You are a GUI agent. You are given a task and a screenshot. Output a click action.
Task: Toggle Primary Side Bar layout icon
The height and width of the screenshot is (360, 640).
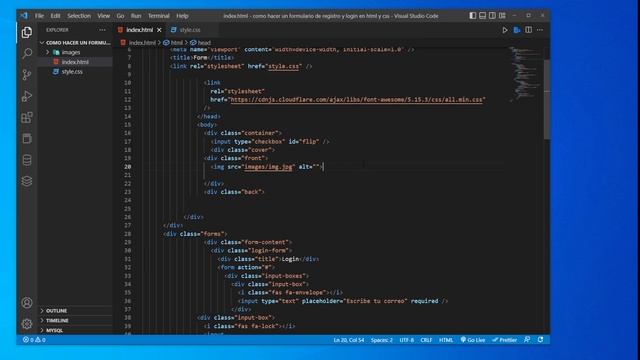click(x=473, y=16)
